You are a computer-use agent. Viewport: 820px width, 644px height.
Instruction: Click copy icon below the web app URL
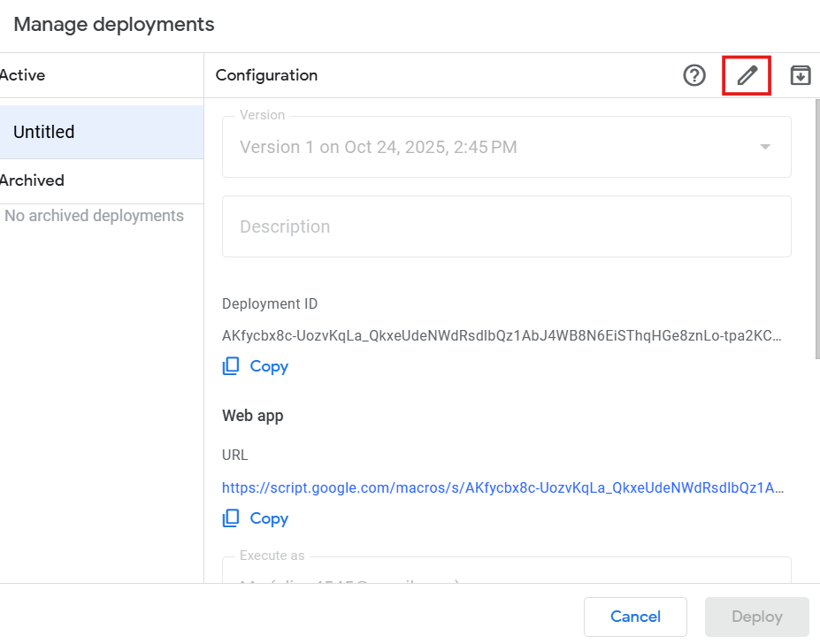point(231,518)
